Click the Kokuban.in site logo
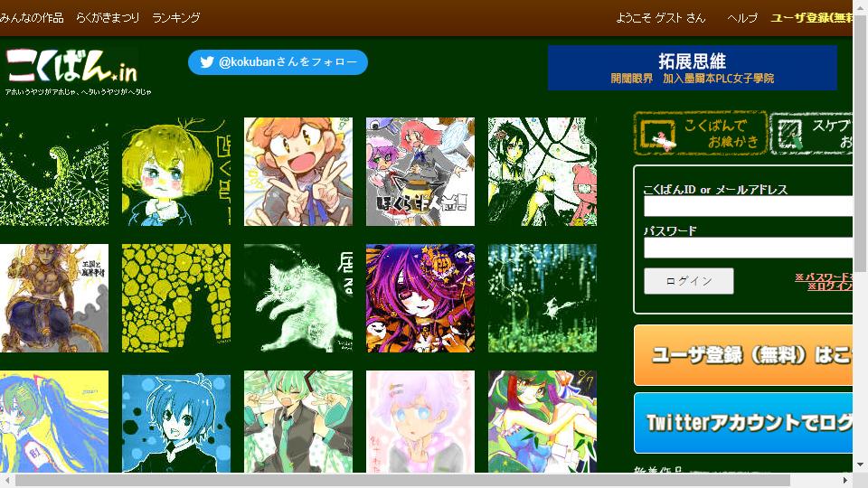Image resolution: width=868 pixels, height=488 pixels. pos(72,67)
